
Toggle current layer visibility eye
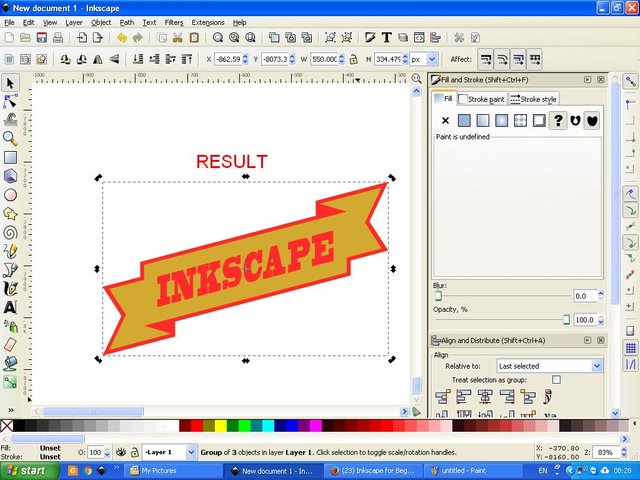pyautogui.click(x=120, y=452)
